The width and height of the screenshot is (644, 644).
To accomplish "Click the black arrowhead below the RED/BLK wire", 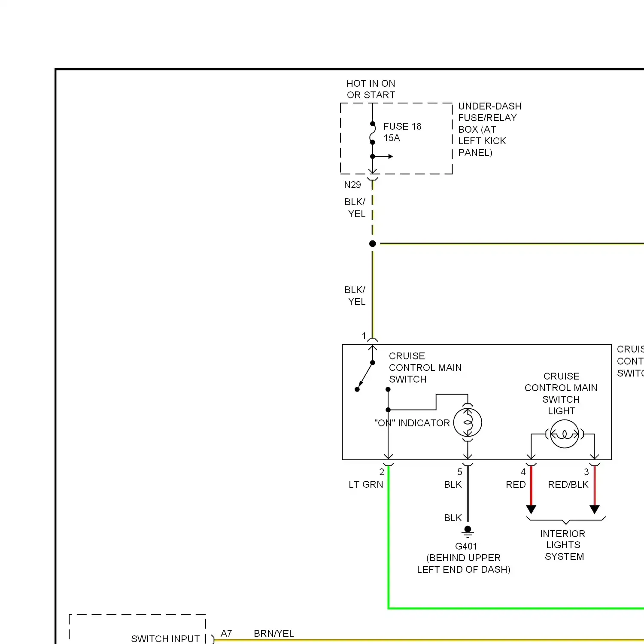I will pyautogui.click(x=594, y=510).
